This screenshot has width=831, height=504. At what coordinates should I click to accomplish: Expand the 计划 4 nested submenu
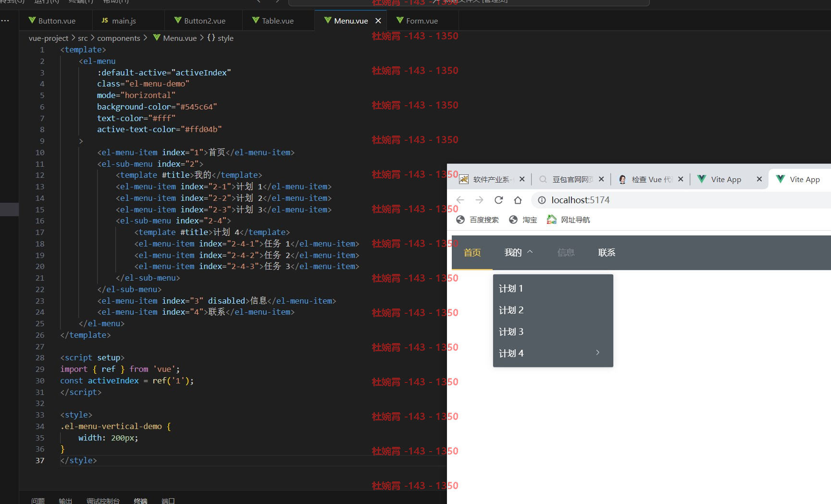click(x=553, y=353)
